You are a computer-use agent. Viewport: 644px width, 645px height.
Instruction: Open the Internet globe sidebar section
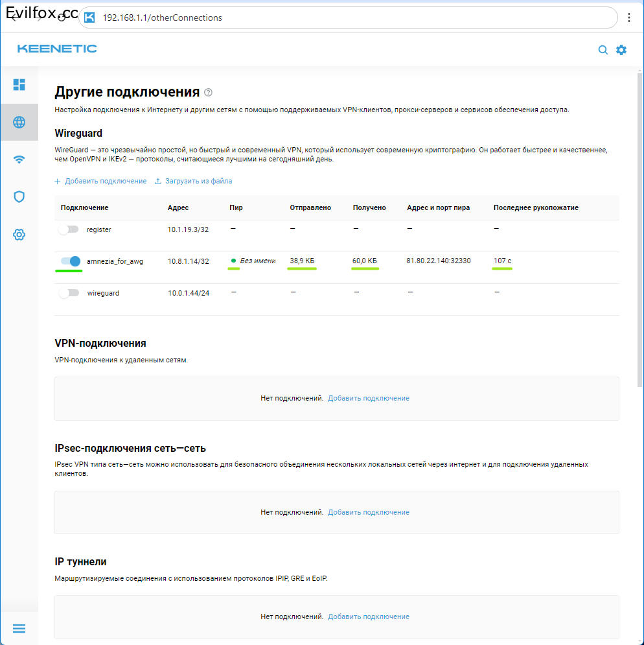(19, 122)
